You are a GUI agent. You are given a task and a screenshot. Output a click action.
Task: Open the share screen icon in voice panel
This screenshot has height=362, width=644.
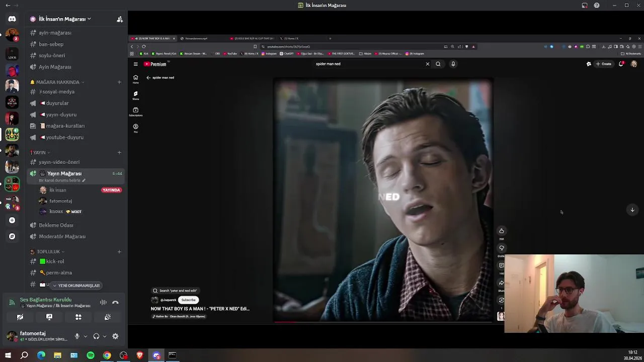[x=49, y=317]
